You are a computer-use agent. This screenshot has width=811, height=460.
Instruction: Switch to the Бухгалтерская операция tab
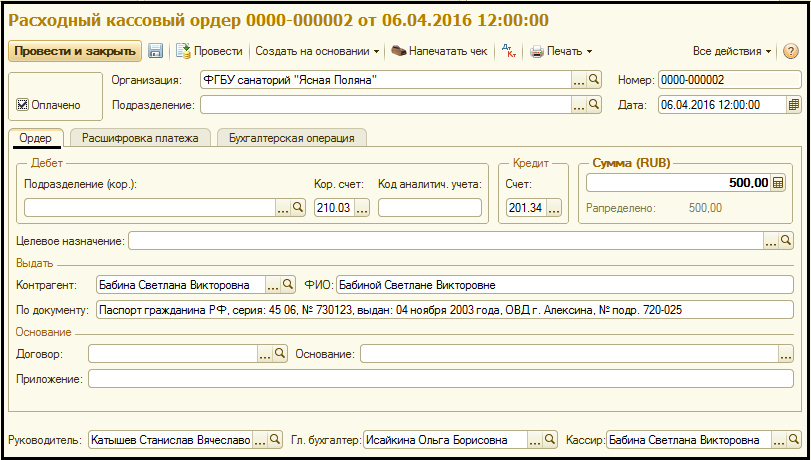click(x=292, y=138)
